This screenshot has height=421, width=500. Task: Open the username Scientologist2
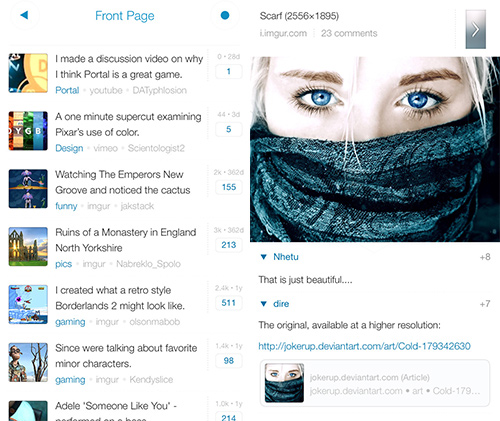tap(156, 148)
